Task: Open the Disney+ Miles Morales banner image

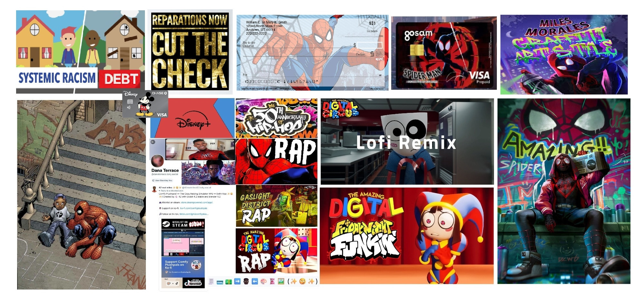Action: coord(208,172)
